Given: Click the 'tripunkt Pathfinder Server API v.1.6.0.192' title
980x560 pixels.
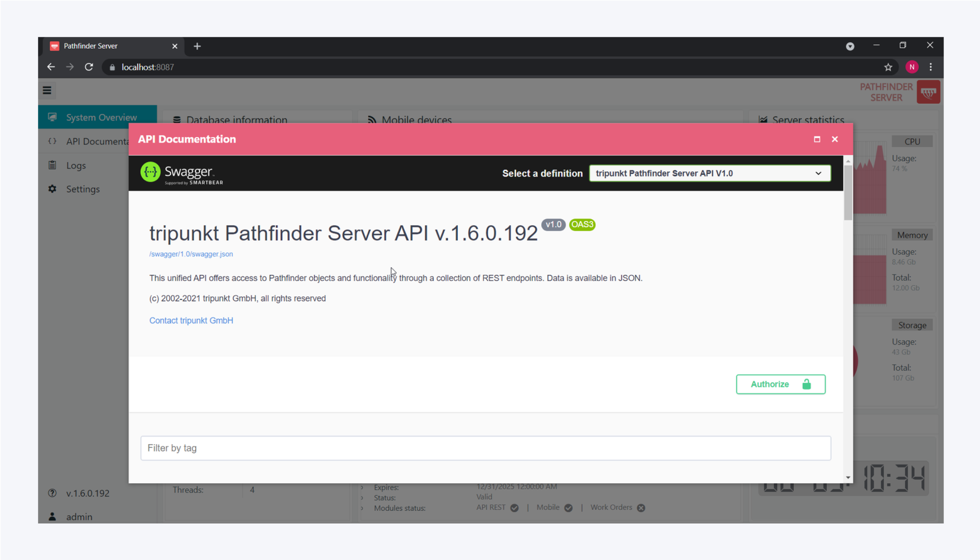Looking at the screenshot, I should pos(343,233).
